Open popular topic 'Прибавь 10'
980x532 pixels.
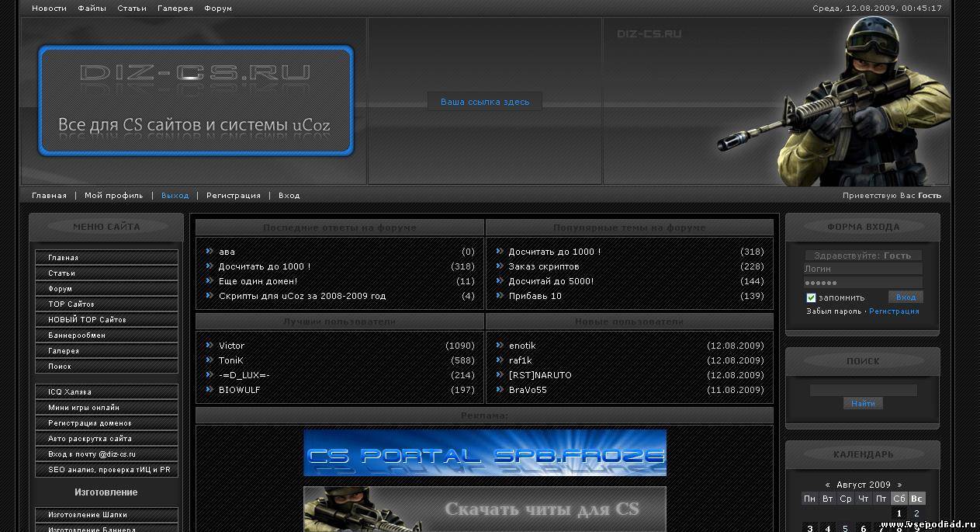coord(535,296)
